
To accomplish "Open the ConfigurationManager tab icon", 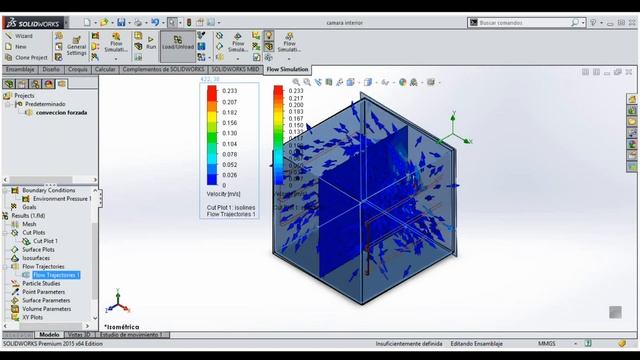I will (x=36, y=84).
